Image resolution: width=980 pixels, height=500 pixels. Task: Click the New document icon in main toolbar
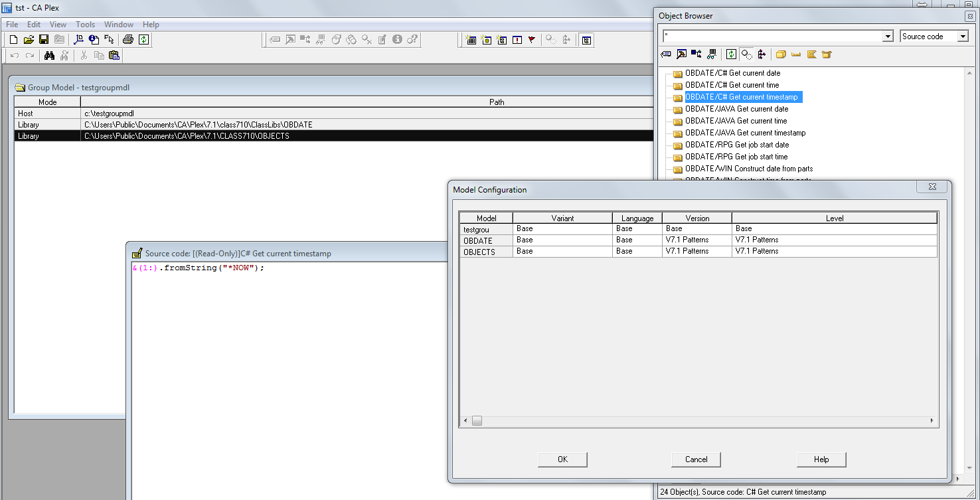pos(13,40)
